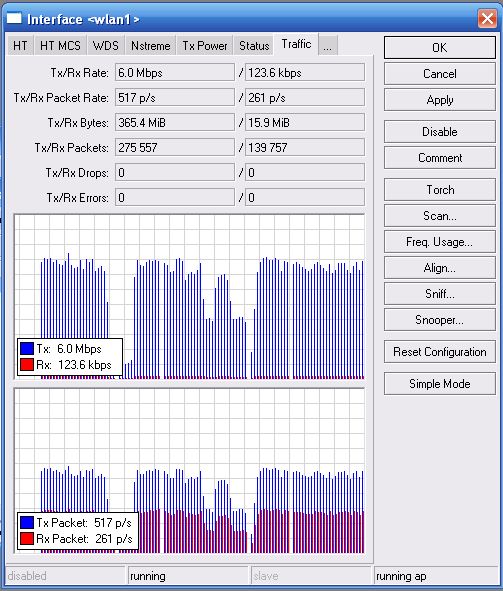Click the 'Interface <wlan1>' window title
Viewport: 503px width, 591px height.
83,19
